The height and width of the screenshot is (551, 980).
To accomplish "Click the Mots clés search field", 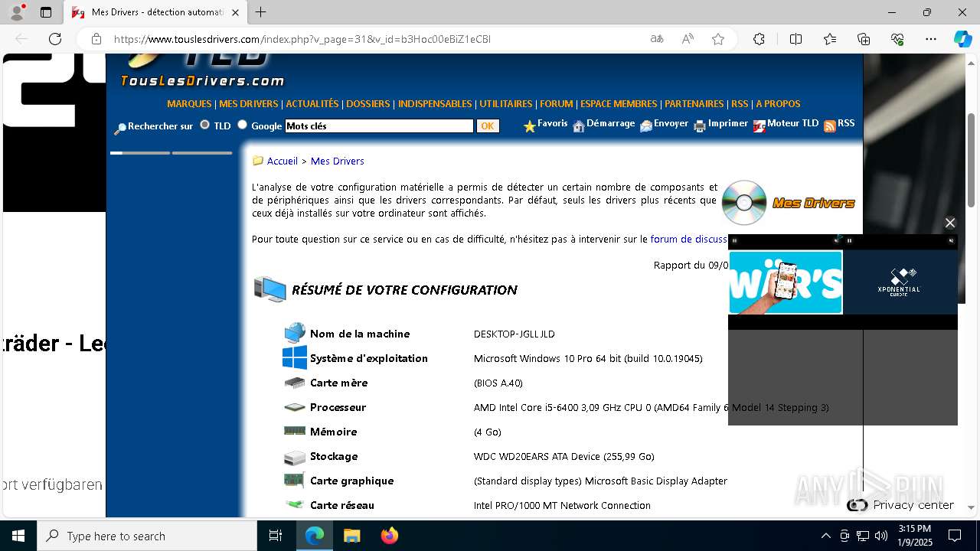I will click(379, 126).
